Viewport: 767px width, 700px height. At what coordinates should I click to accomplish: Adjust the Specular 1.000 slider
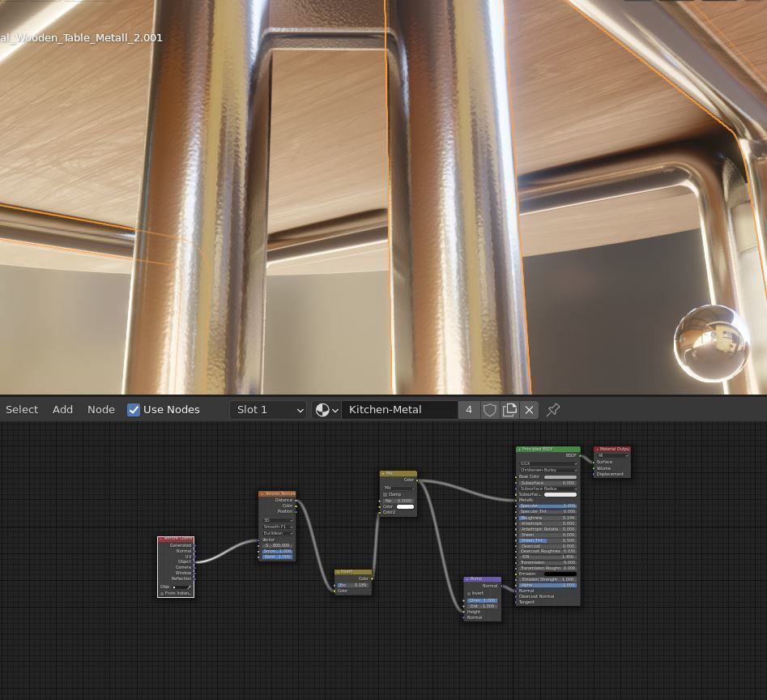point(548,506)
